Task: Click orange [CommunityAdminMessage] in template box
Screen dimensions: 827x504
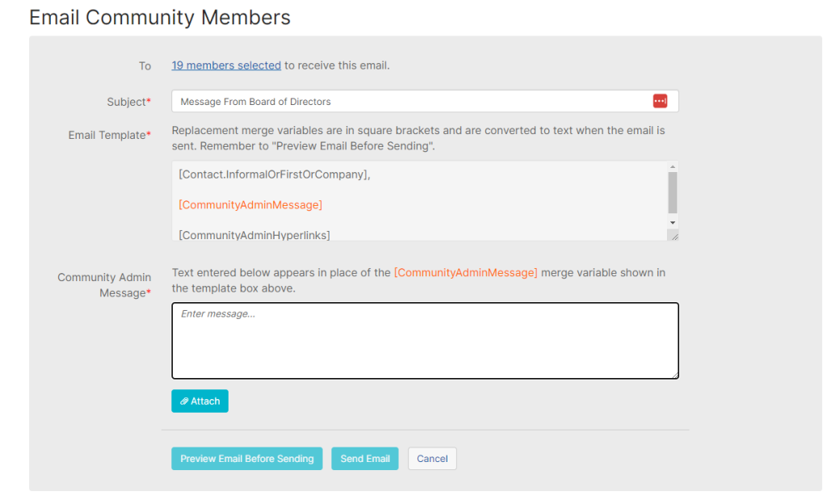Action: (250, 204)
